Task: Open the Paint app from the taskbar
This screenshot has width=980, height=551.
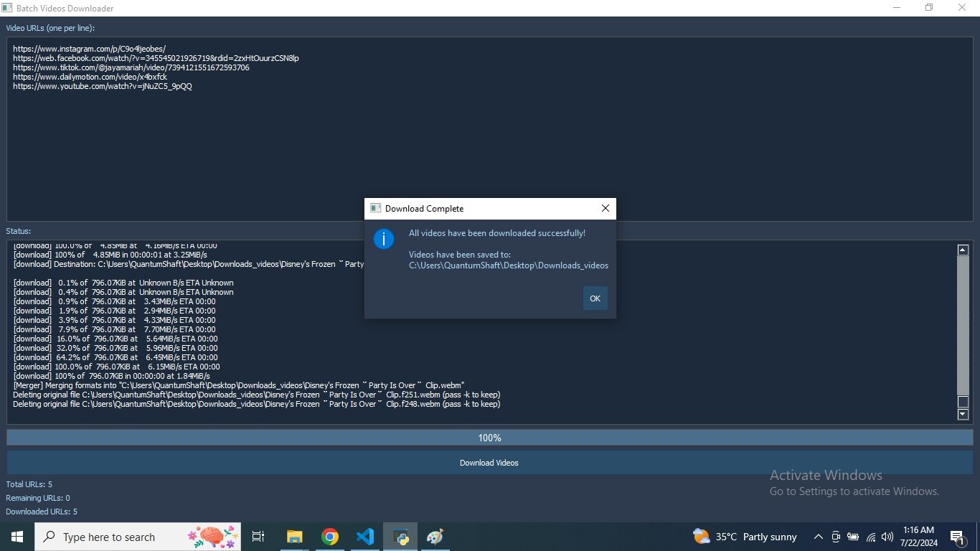Action: click(x=435, y=537)
